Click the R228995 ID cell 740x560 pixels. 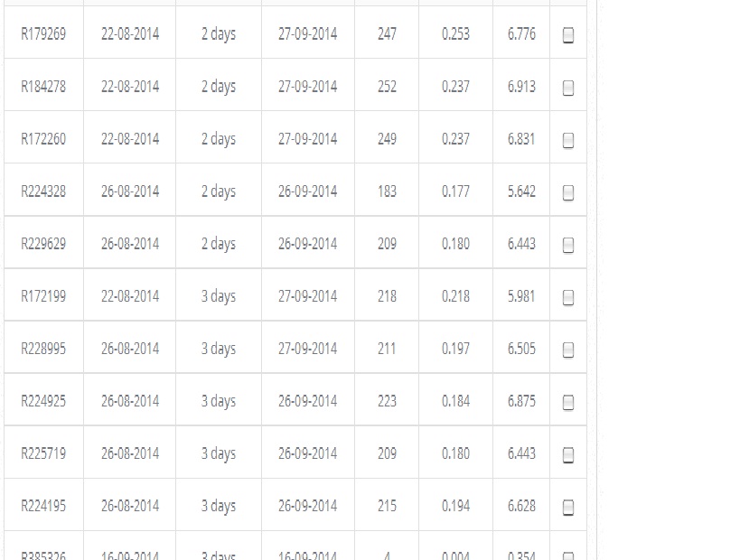(43, 349)
